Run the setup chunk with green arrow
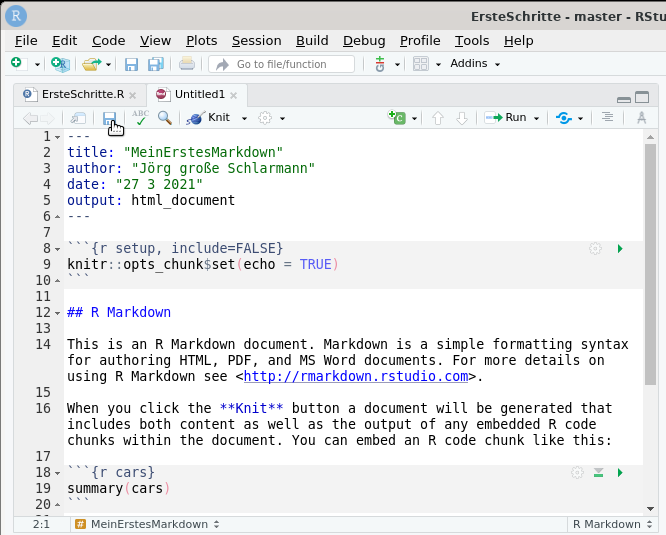The width and height of the screenshot is (666, 535). tap(620, 248)
